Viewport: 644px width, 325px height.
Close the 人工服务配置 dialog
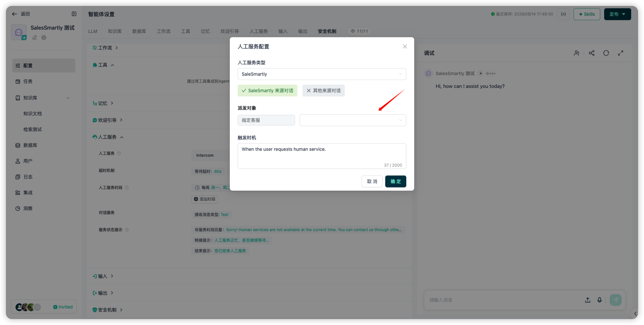click(405, 46)
